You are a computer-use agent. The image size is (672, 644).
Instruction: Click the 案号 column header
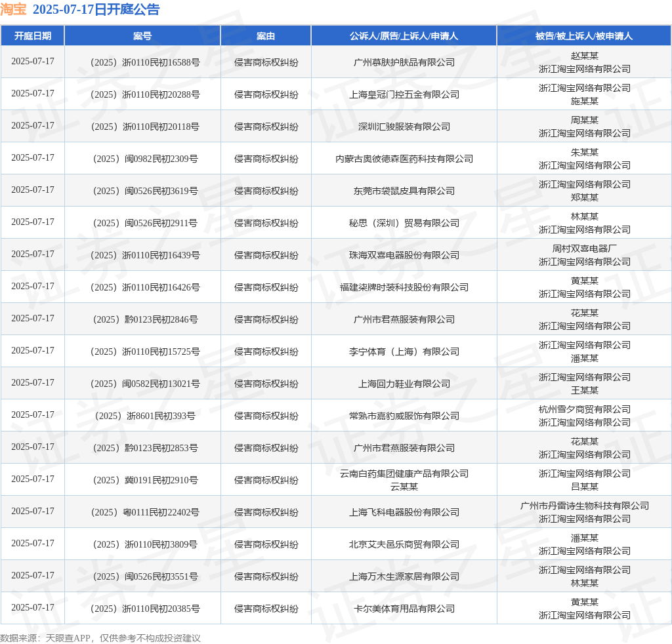pyautogui.click(x=142, y=36)
